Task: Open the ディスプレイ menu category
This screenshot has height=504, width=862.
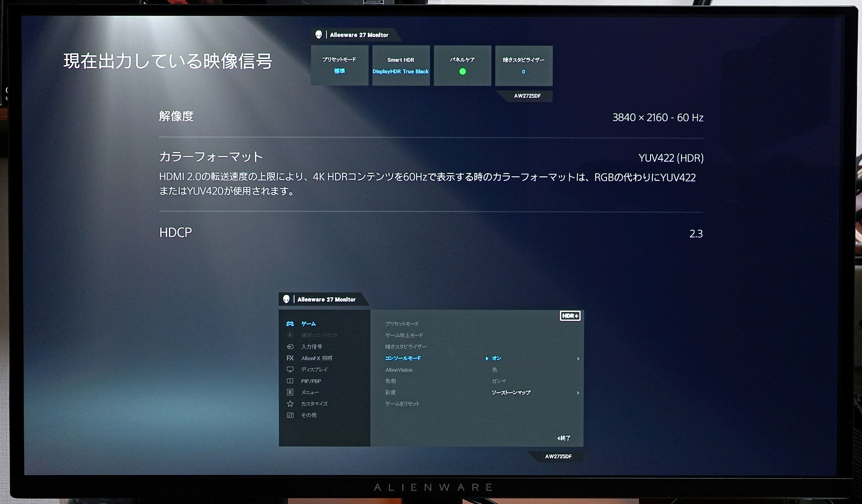Action: pos(314,369)
